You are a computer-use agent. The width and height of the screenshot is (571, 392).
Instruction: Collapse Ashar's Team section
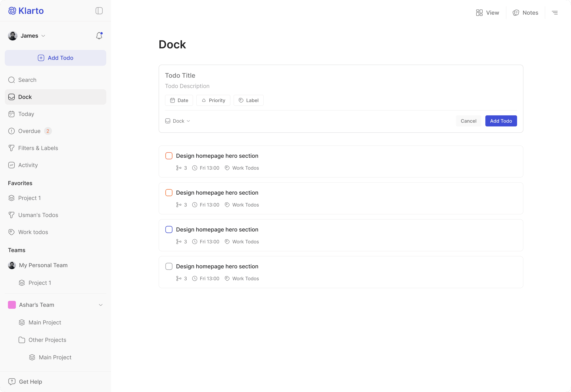tap(101, 305)
